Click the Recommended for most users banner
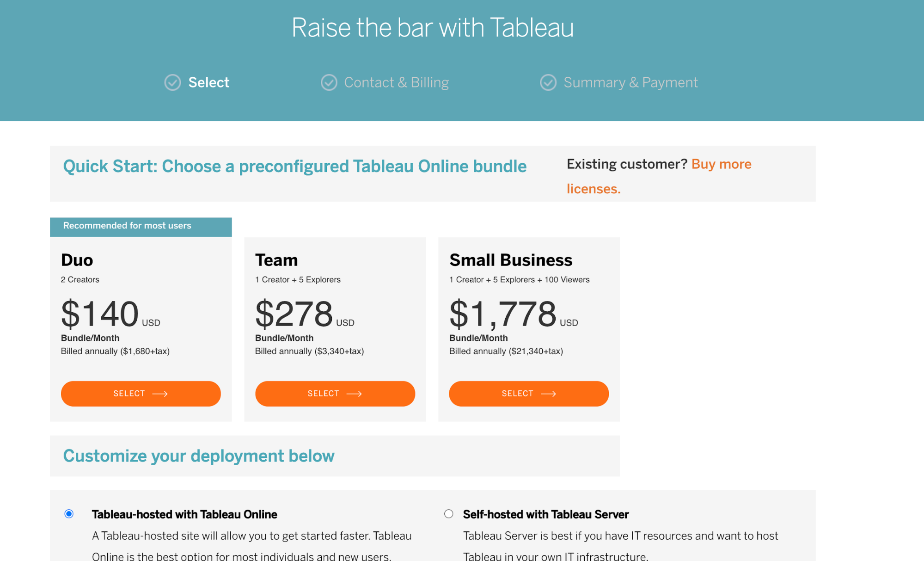The height and width of the screenshot is (561, 924). tap(141, 226)
